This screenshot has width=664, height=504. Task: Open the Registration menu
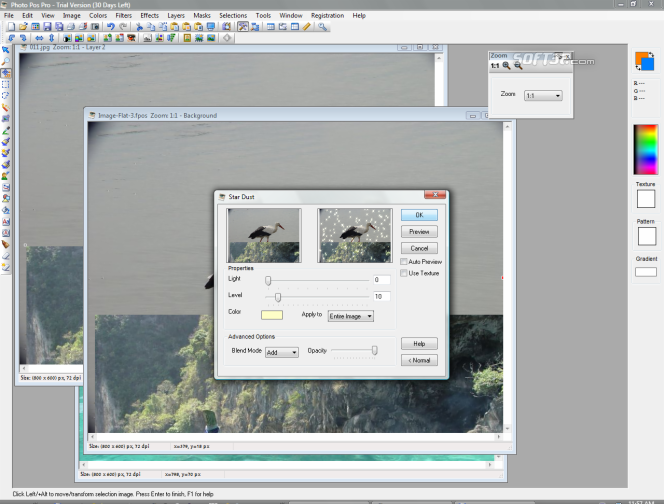pos(327,15)
